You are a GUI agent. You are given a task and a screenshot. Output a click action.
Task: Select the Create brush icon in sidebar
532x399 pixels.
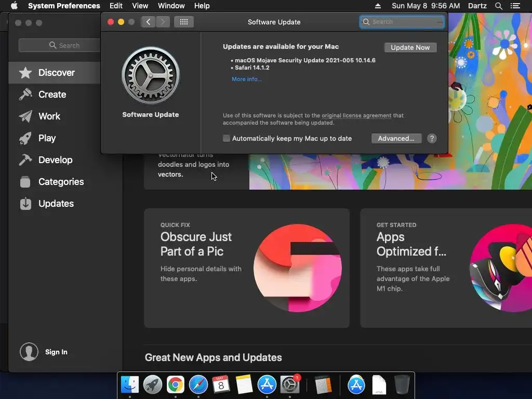coord(25,95)
